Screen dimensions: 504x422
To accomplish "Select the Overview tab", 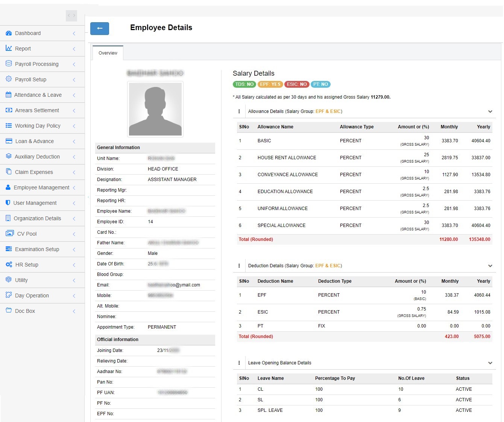I will [x=108, y=53].
